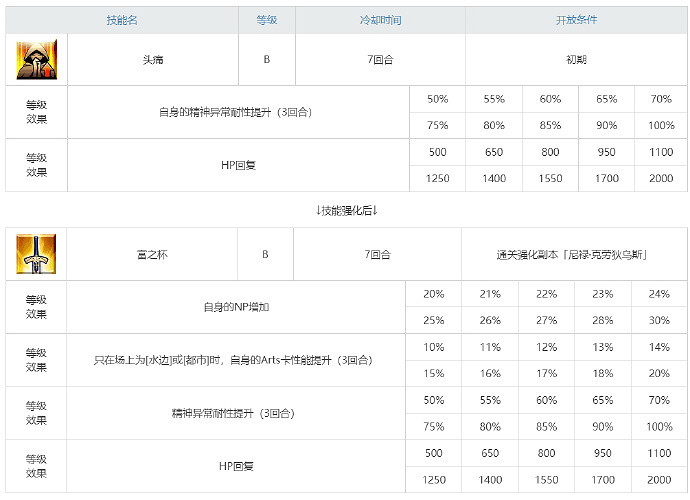Click the 21% NP value
Screen dimensions: 690x500
coord(490,294)
